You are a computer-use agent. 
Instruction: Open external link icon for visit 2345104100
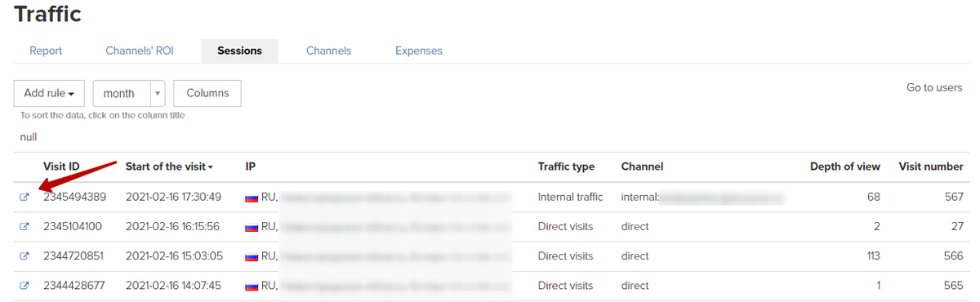point(24,227)
